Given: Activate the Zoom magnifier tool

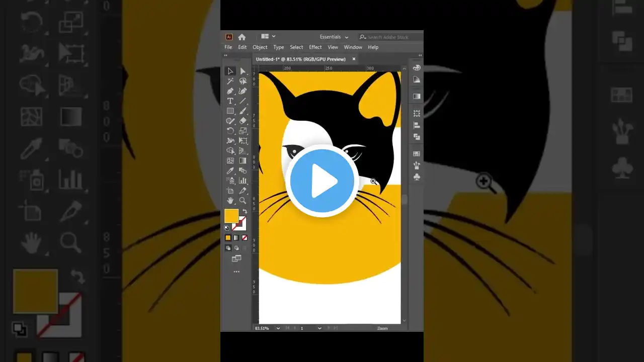Looking at the screenshot, I should pyautogui.click(x=243, y=201).
